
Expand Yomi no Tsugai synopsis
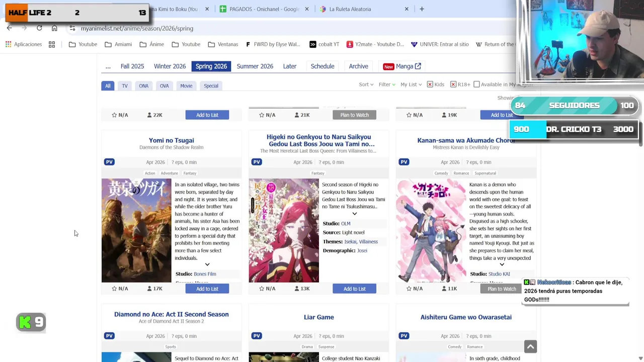207,264
